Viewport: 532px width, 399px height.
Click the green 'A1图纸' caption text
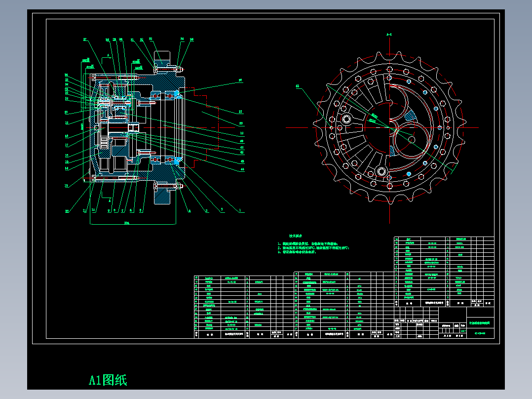click(x=108, y=380)
